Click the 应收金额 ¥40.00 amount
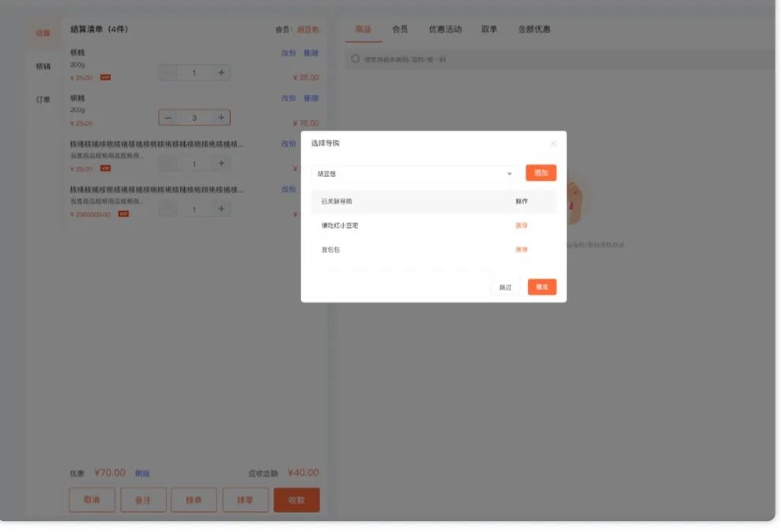Viewport: 781px width, 532px height. (x=303, y=473)
